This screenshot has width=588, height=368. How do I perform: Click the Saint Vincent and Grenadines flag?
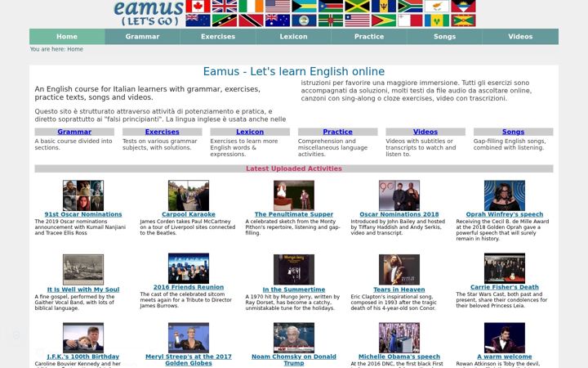pyautogui.click(x=437, y=20)
